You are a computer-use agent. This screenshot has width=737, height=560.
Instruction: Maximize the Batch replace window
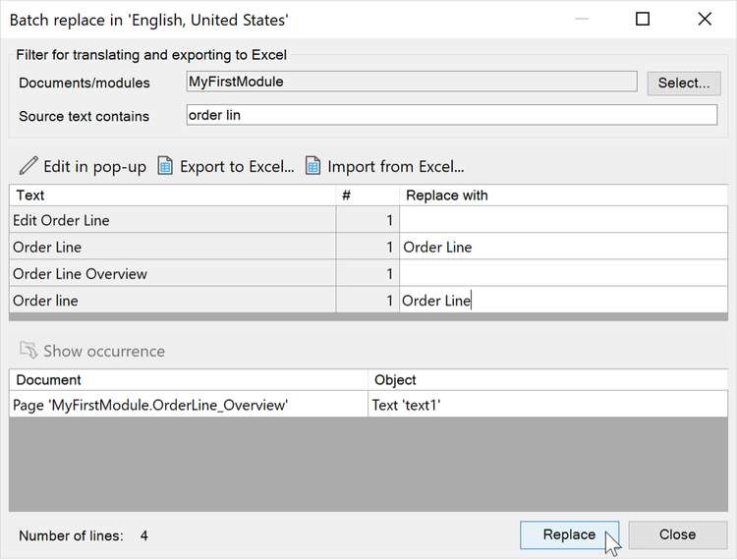[x=643, y=19]
